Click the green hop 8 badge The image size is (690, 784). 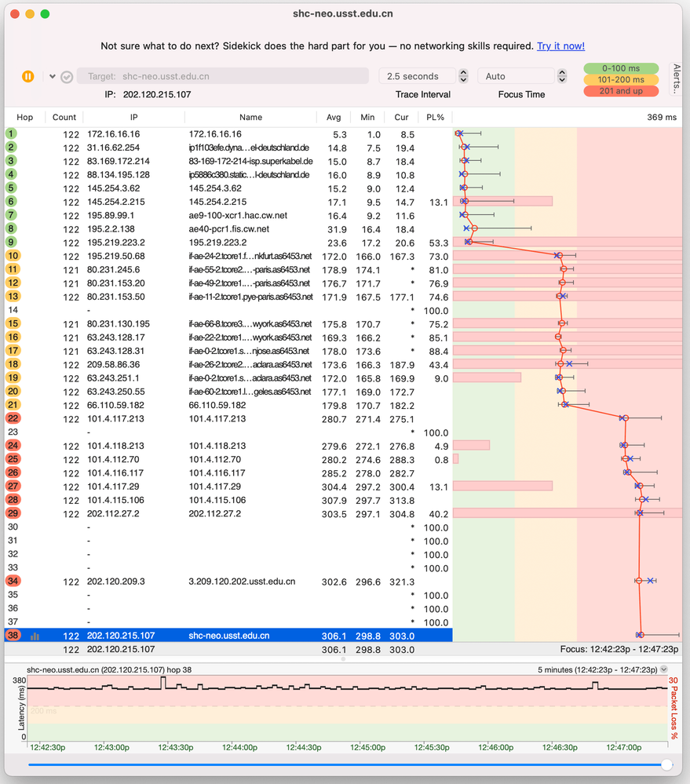click(x=11, y=228)
